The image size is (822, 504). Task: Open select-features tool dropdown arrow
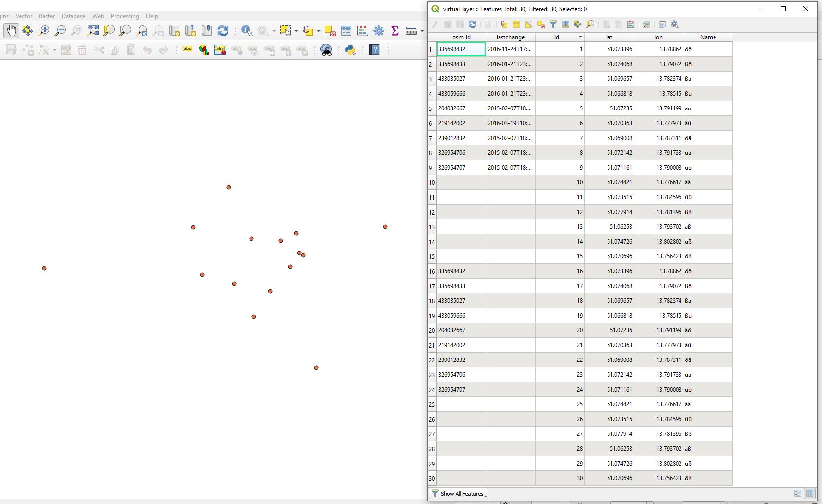(296, 31)
